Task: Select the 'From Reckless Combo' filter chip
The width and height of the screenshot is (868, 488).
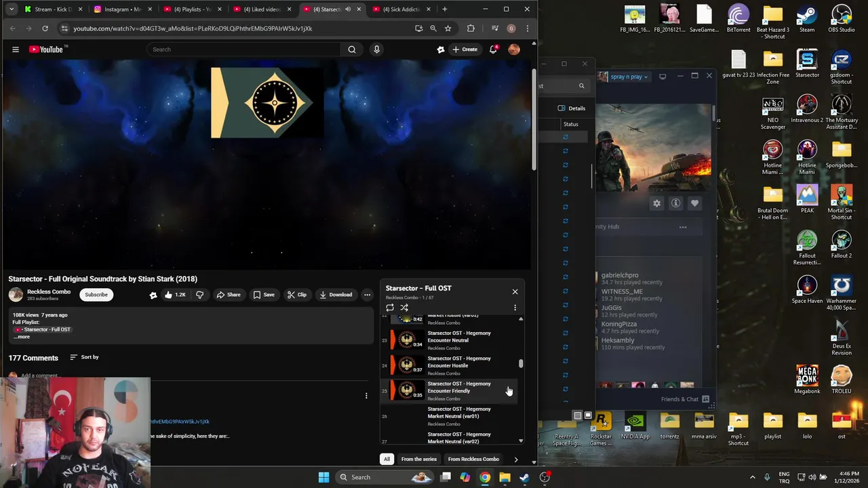Action: tap(473, 459)
